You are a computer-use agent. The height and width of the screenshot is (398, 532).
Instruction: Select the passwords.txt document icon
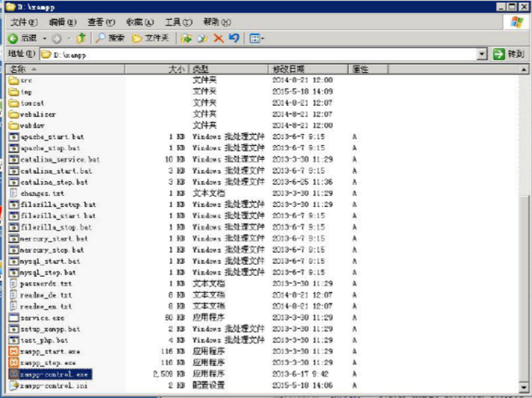coord(14,284)
